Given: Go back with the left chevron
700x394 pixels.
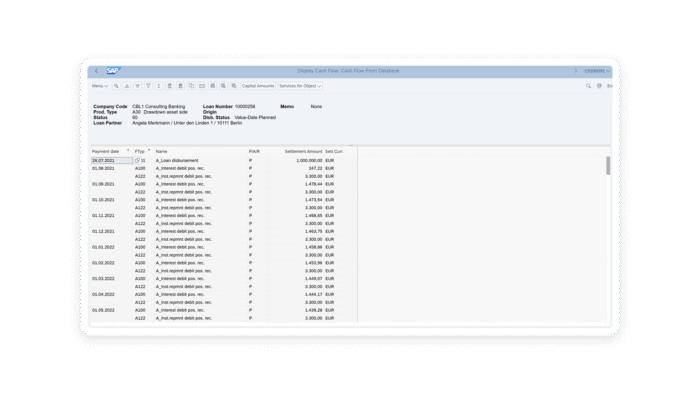Looking at the screenshot, I should tap(96, 71).
